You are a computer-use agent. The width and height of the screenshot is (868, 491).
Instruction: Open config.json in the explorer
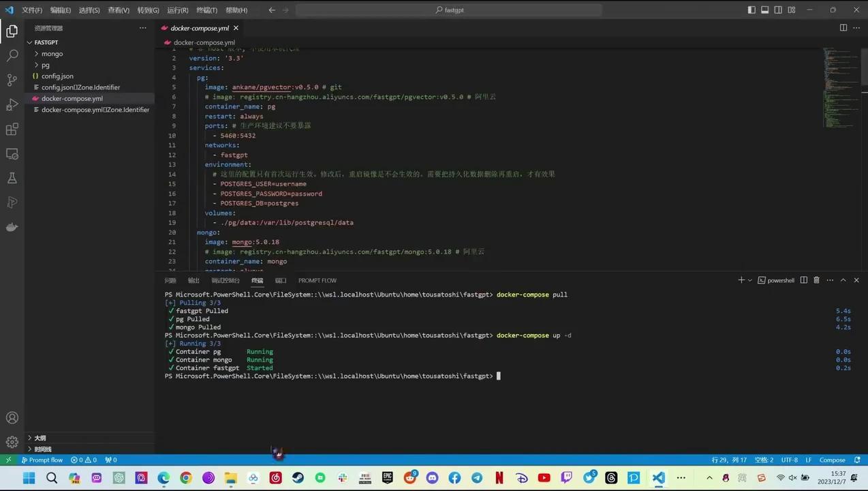pos(90,76)
